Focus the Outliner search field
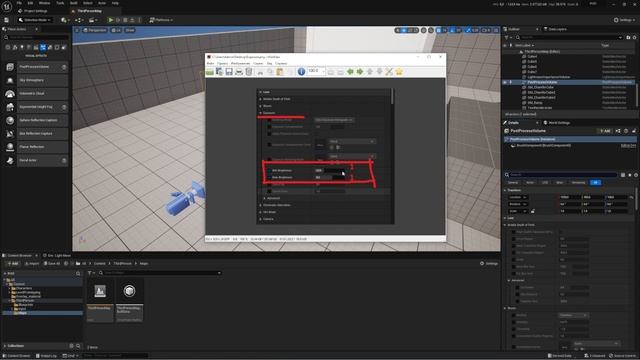This screenshot has width=640, height=360. point(569,38)
